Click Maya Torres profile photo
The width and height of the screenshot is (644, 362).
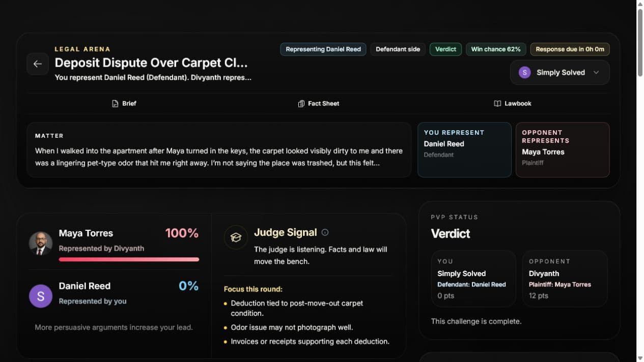click(41, 244)
